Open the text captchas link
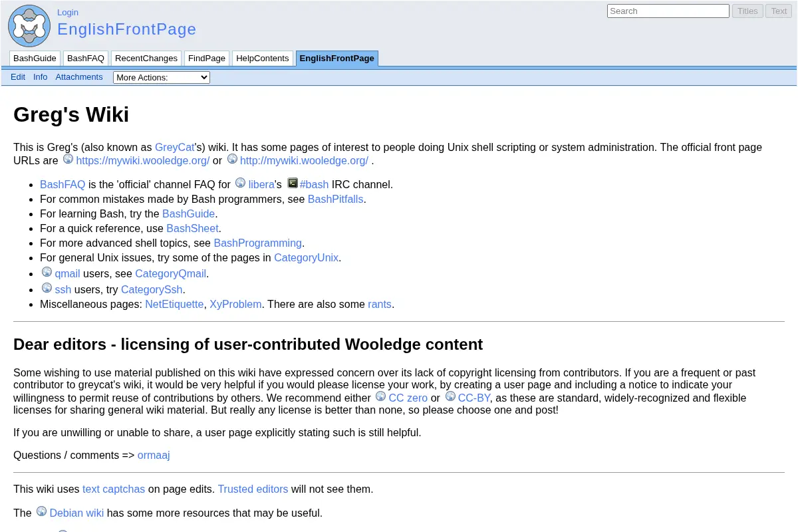Image resolution: width=798 pixels, height=532 pixels. coord(114,489)
